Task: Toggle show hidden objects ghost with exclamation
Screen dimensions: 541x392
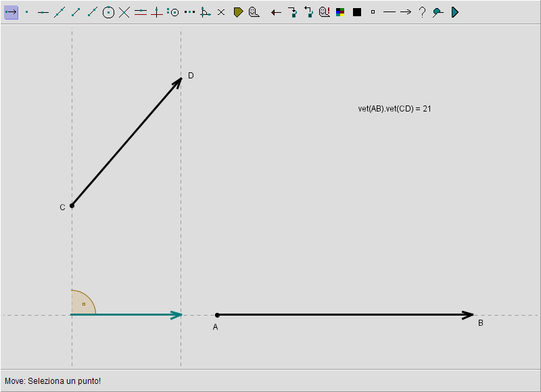Action: (x=325, y=12)
